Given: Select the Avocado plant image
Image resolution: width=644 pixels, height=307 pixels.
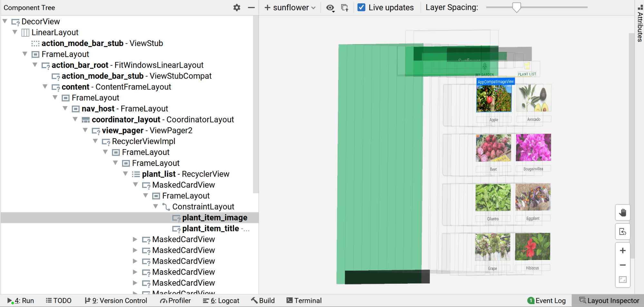Looking at the screenshot, I should (534, 98).
